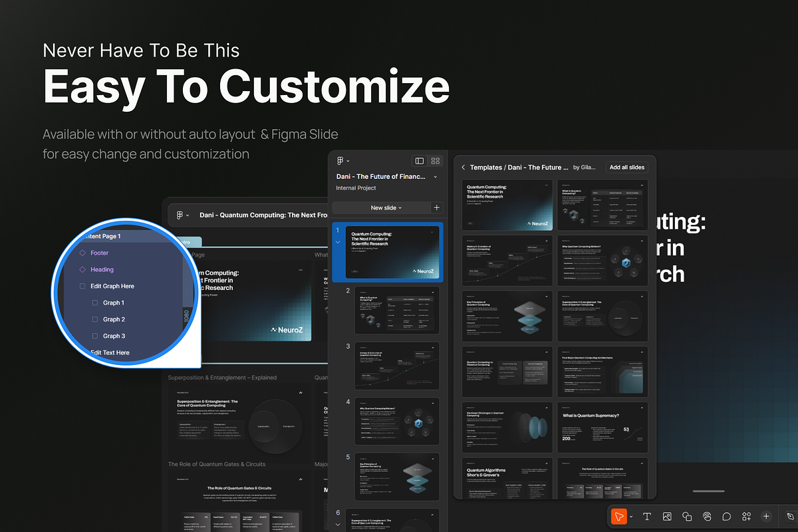798x532 pixels.
Task: Select the interaction hand tool in the toolbar
Action: pyautogui.click(x=707, y=516)
